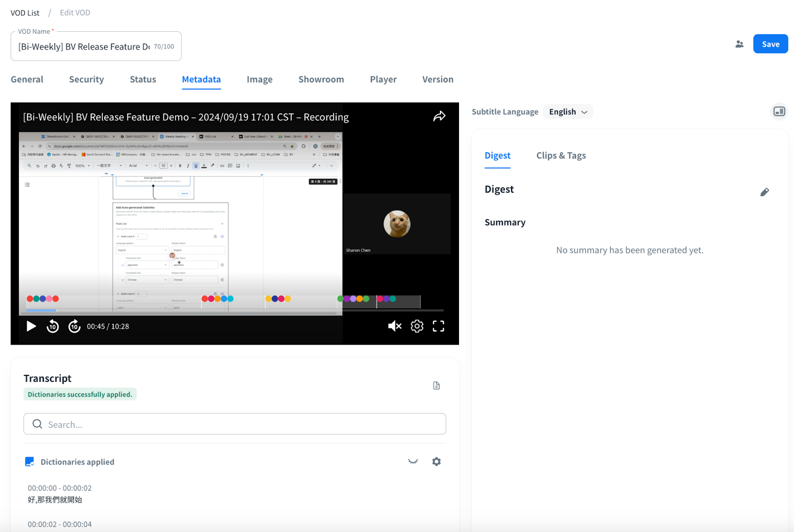This screenshot has width=794, height=532.
Task: Open the Security tab
Action: 86,79
